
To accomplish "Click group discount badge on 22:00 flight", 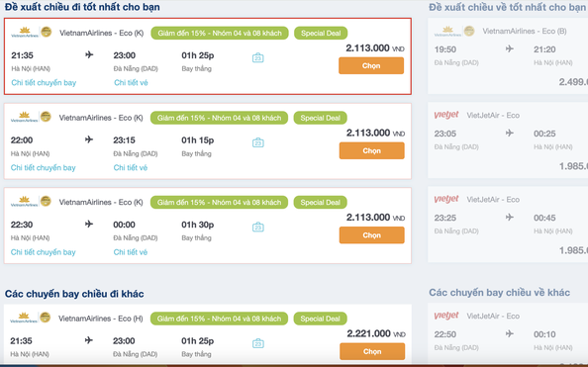I will [219, 118].
